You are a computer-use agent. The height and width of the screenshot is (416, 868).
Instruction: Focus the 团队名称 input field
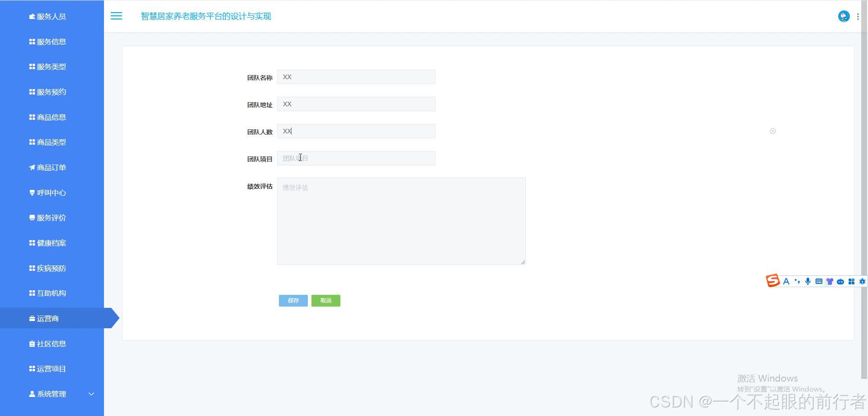pyautogui.click(x=356, y=77)
